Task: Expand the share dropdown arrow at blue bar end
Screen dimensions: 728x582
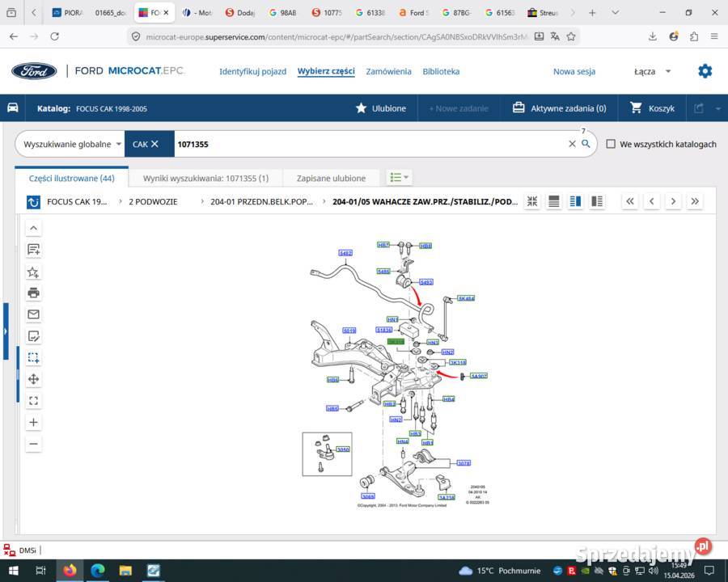Action: pos(717,108)
